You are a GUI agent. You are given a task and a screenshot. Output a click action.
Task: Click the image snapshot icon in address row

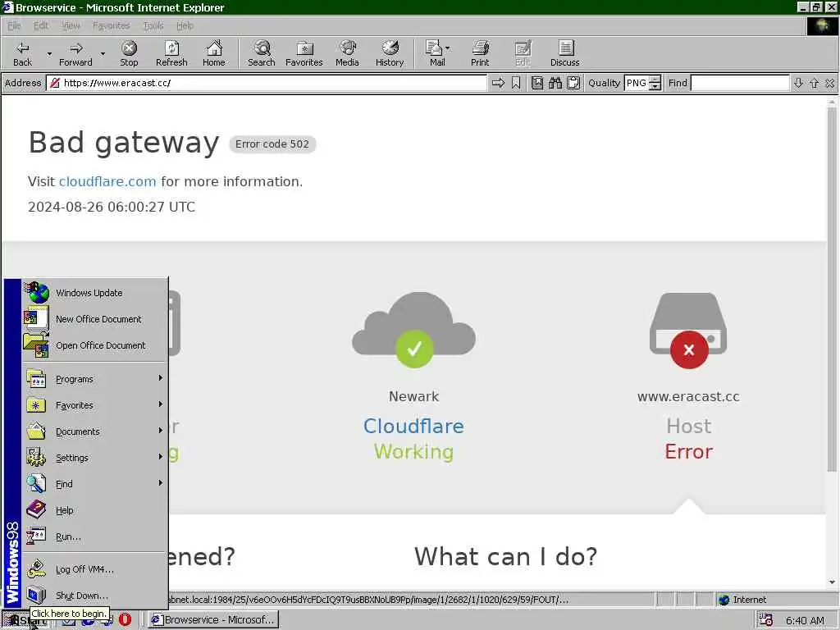click(537, 83)
